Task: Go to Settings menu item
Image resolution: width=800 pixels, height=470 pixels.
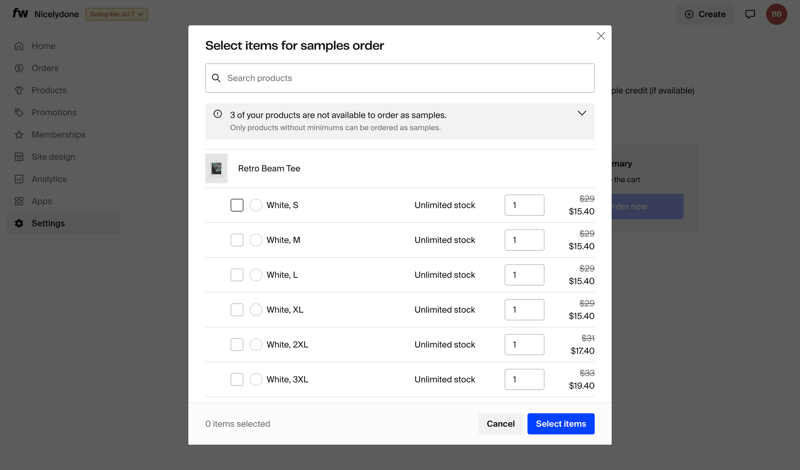Action: [48, 224]
